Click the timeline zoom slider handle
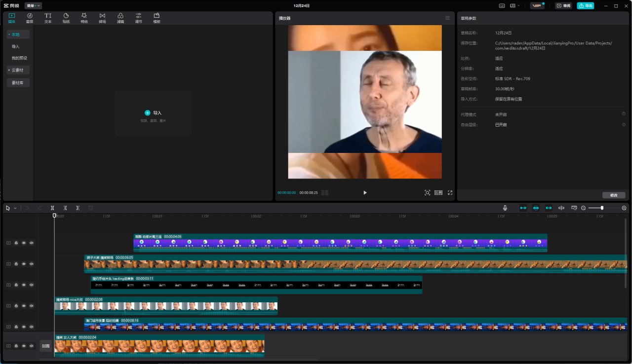 602,208
